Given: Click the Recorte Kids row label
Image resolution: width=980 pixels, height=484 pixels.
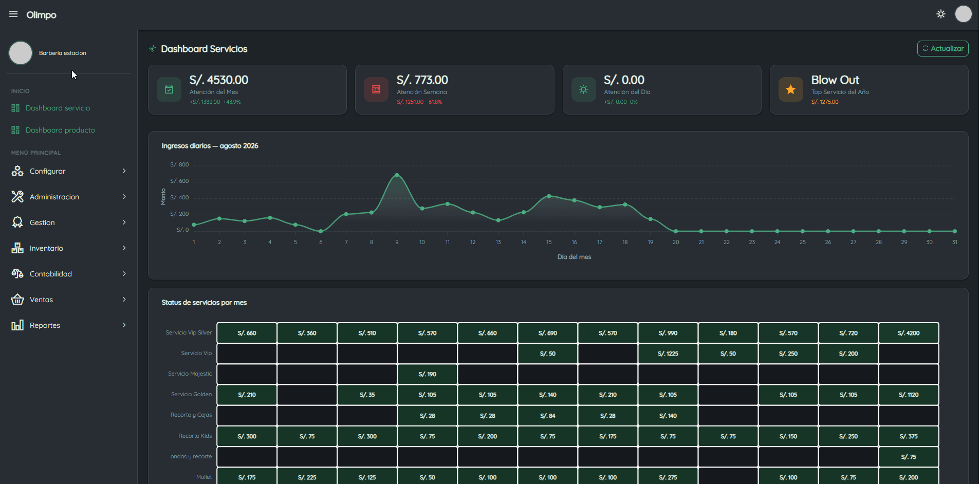Looking at the screenshot, I should tap(195, 436).
